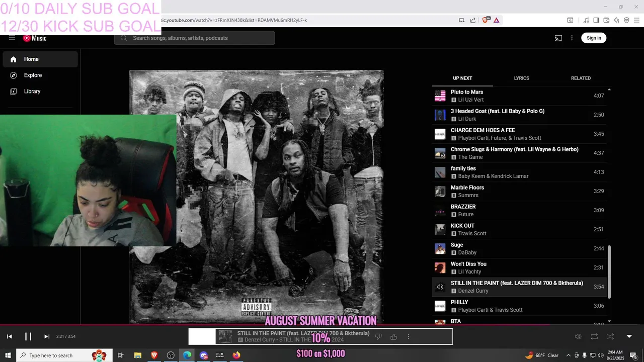This screenshot has width=644, height=362.
Task: Skip to the next track
Action: click(x=47, y=336)
